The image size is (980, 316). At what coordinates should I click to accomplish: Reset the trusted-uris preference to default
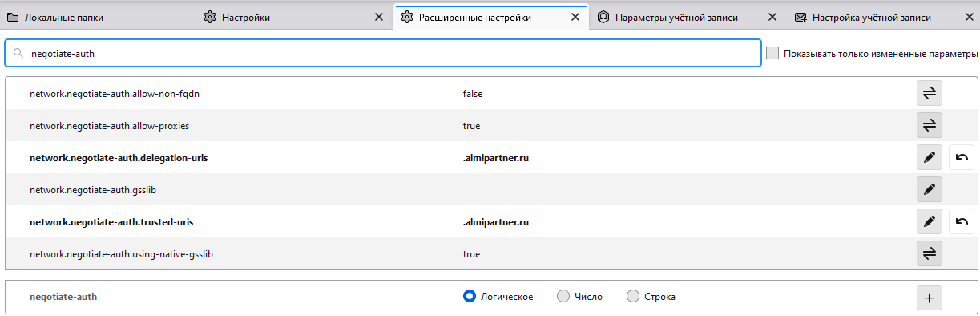962,222
